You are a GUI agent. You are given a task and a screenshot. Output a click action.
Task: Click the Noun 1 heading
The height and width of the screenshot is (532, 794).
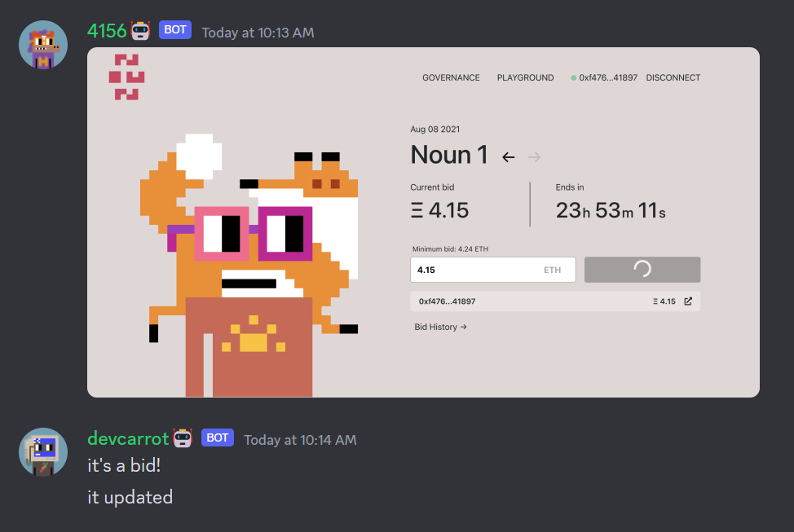(449, 155)
